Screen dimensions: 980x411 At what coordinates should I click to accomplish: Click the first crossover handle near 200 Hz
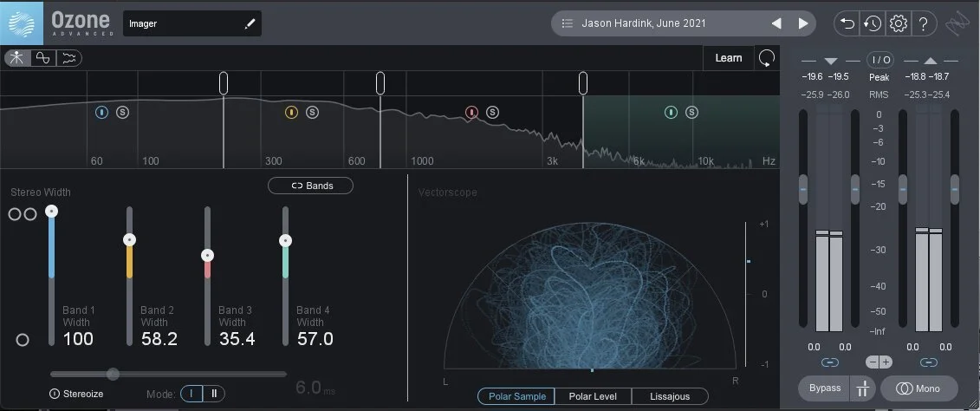pyautogui.click(x=224, y=82)
